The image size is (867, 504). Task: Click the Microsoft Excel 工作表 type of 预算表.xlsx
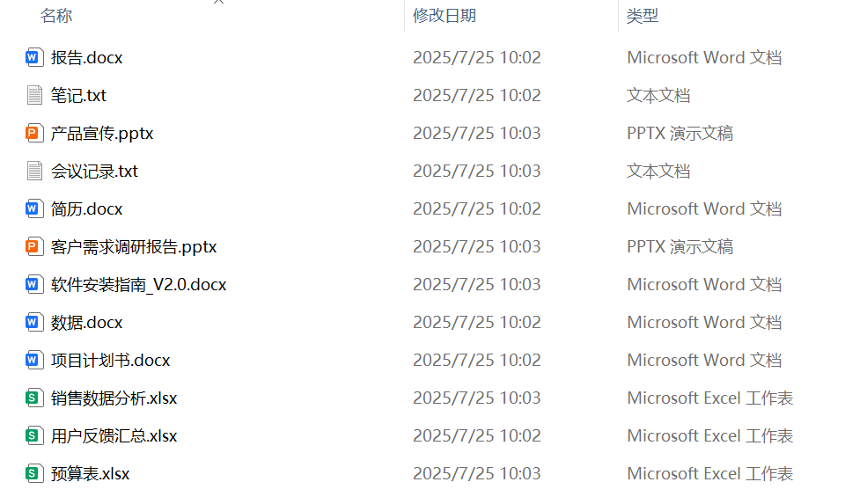[x=709, y=474]
